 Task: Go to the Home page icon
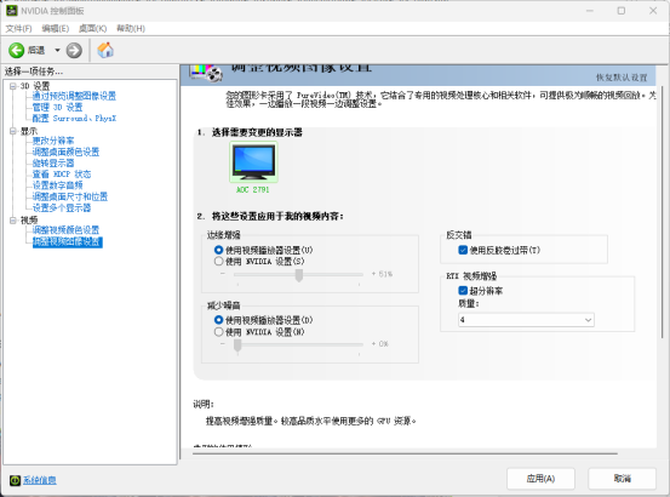105,50
